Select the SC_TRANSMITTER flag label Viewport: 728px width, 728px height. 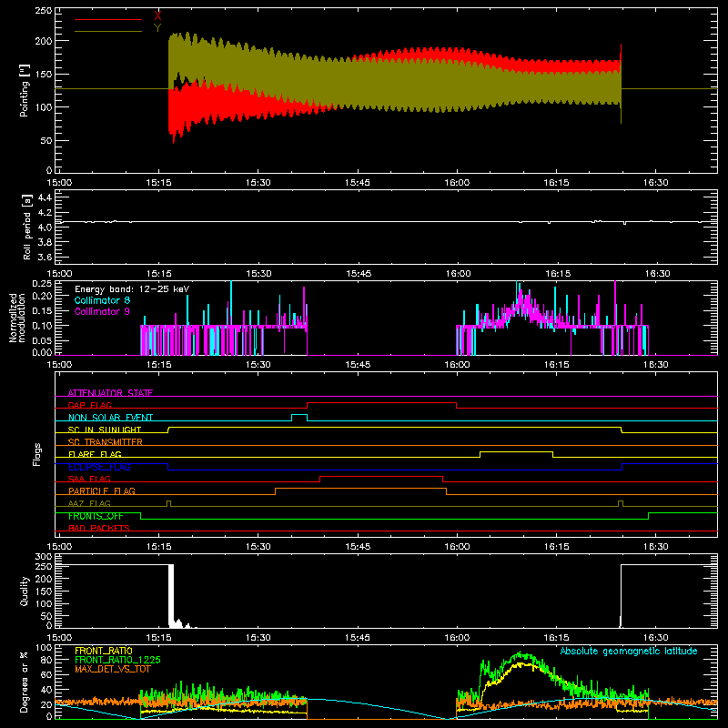click(x=106, y=441)
